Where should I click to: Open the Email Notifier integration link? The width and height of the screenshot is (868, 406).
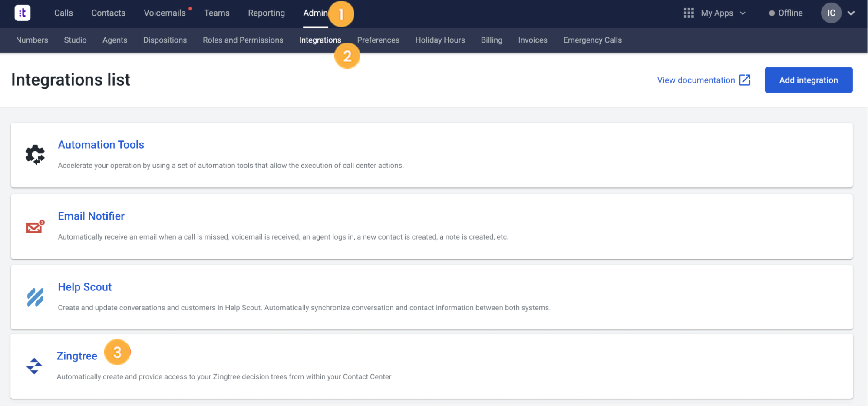coord(91,216)
